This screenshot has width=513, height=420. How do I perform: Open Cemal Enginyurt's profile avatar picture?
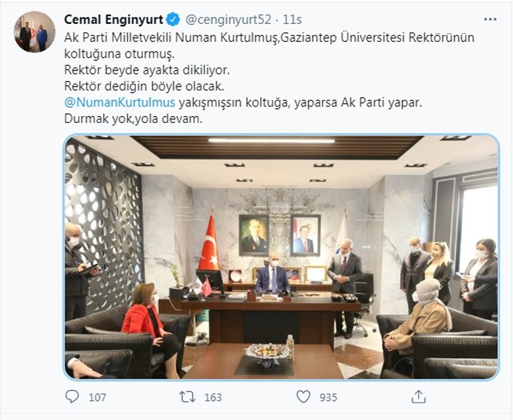coord(34,32)
